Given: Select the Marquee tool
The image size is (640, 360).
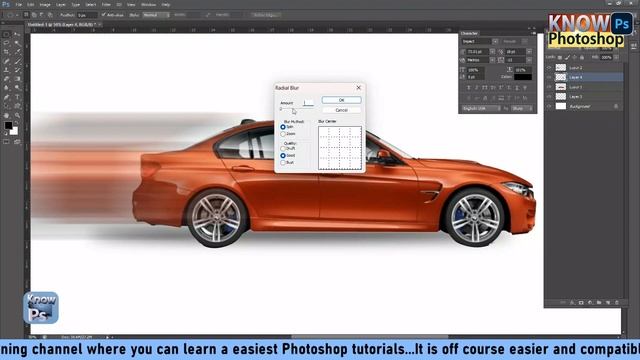Looking at the screenshot, I should (6, 35).
